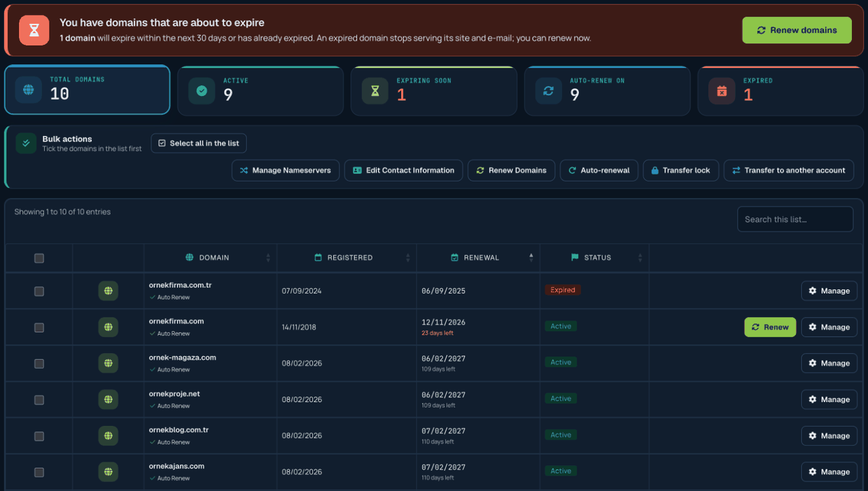Image resolution: width=868 pixels, height=491 pixels.
Task: Tick the checkbox for ornekblog.com.tr
Action: (x=39, y=436)
